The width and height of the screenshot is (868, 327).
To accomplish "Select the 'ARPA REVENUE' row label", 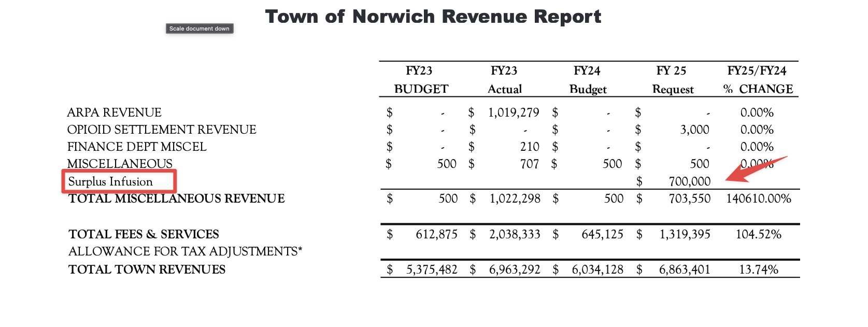I will [x=114, y=112].
